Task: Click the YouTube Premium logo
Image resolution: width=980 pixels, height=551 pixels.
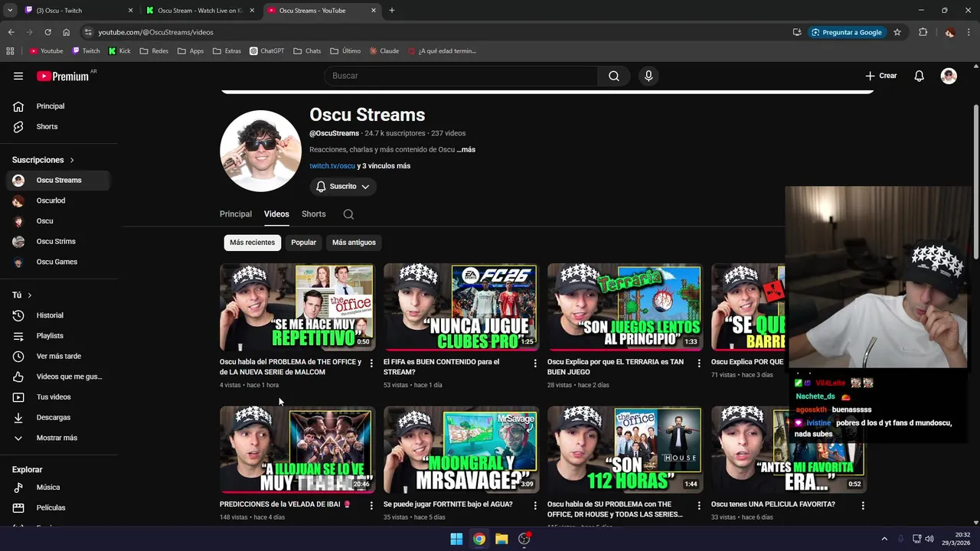Action: [64, 76]
